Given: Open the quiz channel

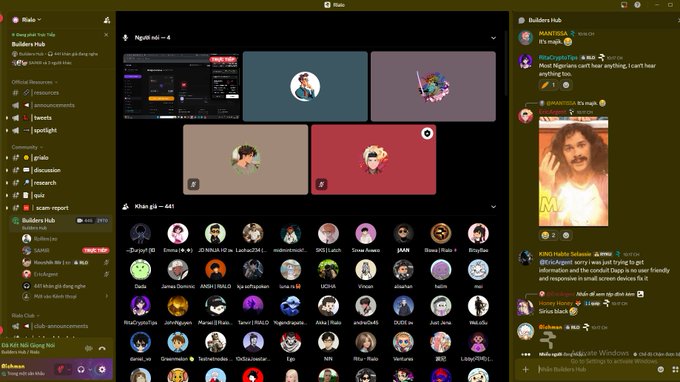Looking at the screenshot, I should (39, 196).
